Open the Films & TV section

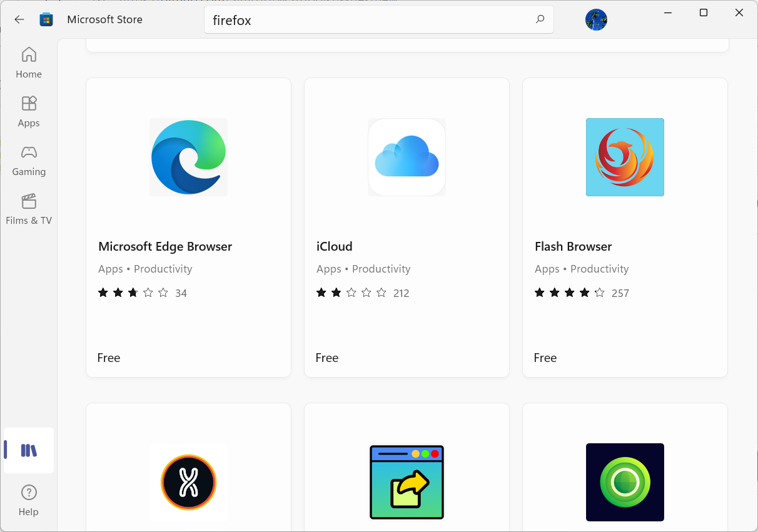29,209
